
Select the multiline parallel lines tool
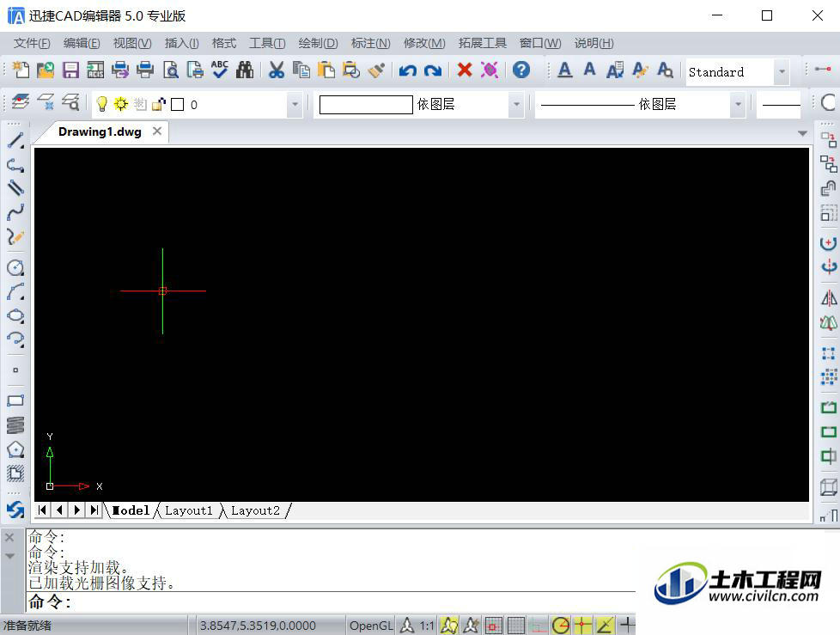[15, 188]
